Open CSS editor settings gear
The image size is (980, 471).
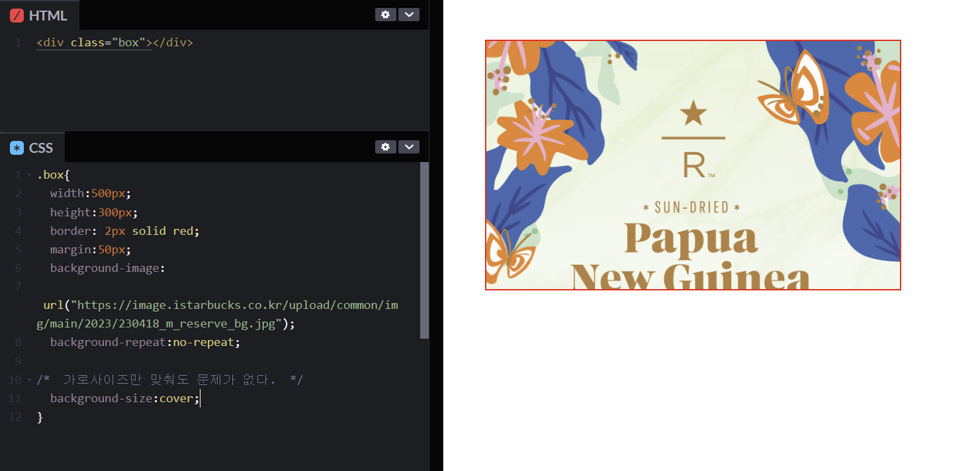pos(385,147)
